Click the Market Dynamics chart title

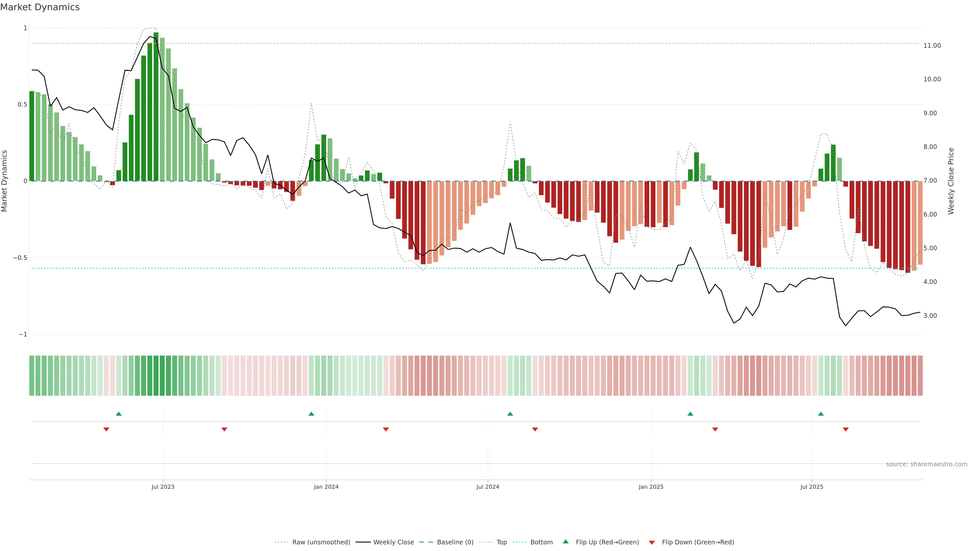tap(40, 7)
